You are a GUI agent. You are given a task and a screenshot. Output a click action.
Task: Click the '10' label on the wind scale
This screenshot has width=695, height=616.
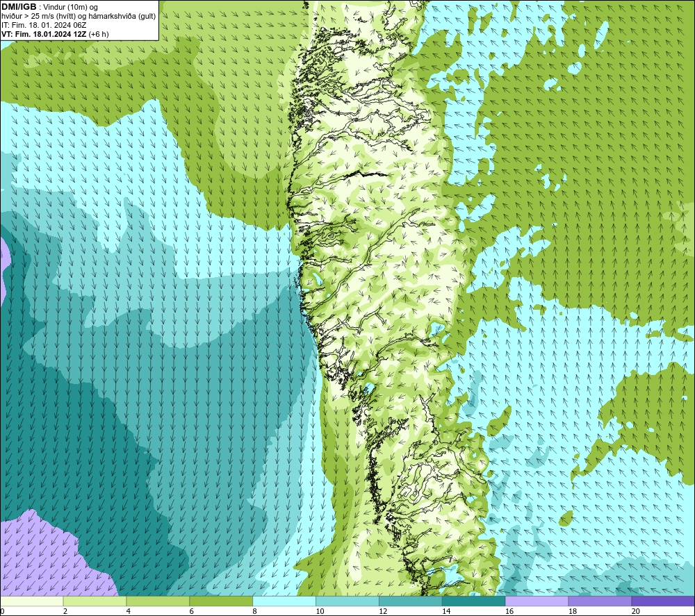pos(320,612)
